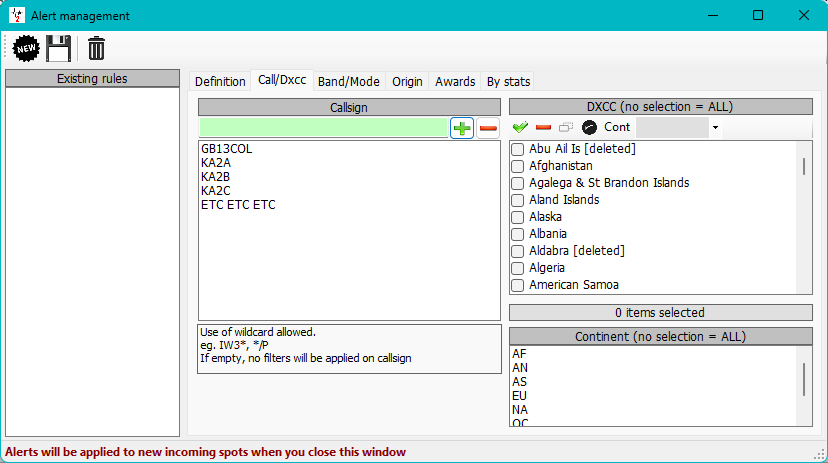Open the Cont continent dropdown

click(x=715, y=127)
